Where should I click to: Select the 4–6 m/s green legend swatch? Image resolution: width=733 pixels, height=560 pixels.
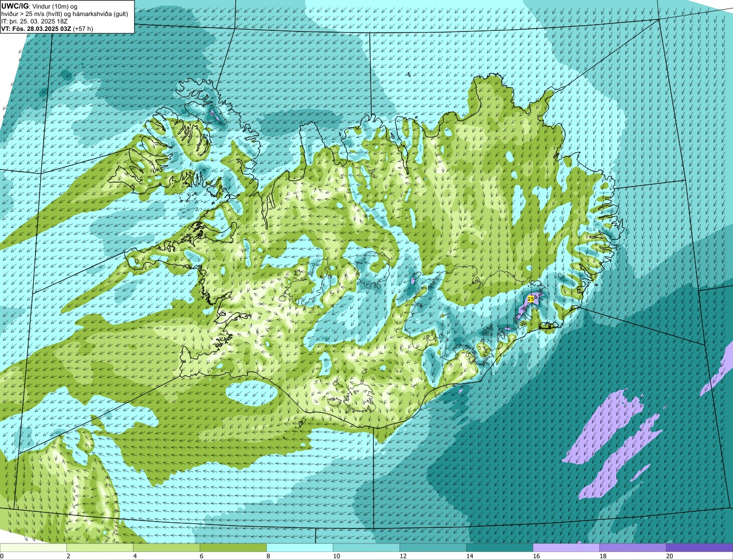[167, 547]
